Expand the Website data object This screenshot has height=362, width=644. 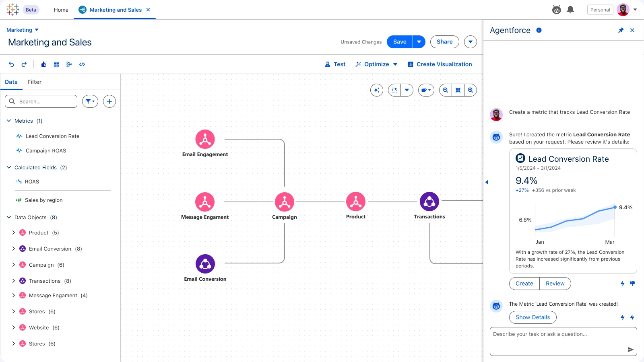tap(14, 327)
